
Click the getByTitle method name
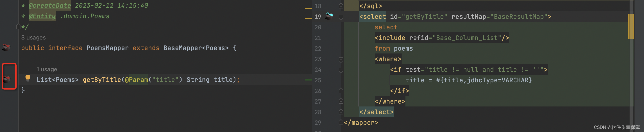pyautogui.click(x=102, y=80)
